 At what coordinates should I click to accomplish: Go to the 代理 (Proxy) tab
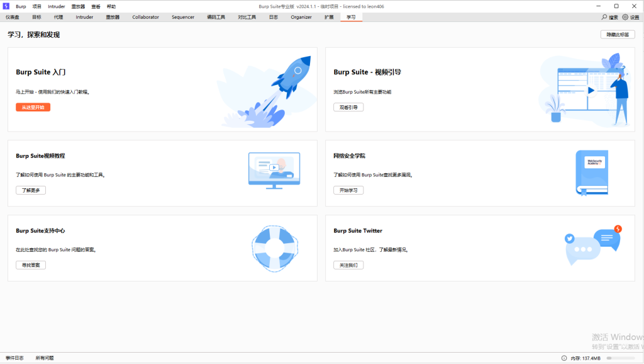58,17
